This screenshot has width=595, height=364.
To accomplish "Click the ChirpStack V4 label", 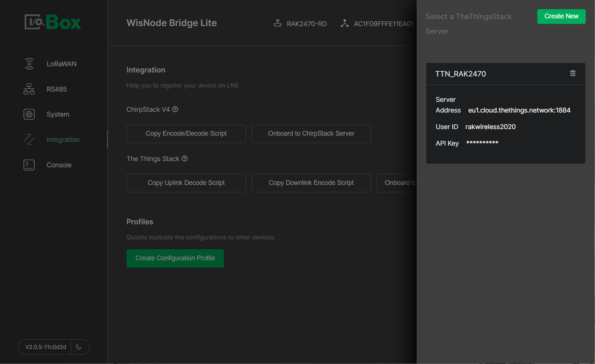I will (148, 110).
